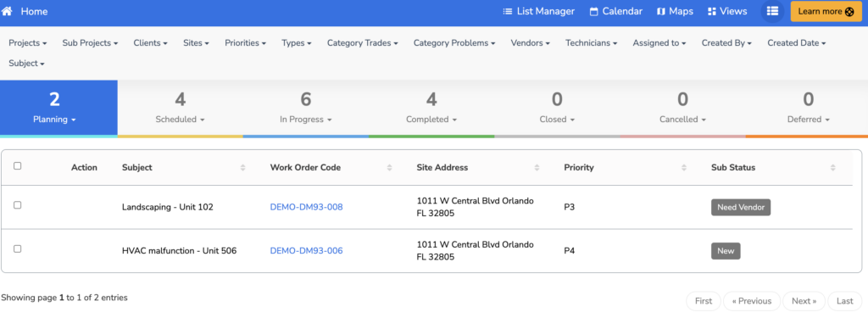Click the Next » pagination button
This screenshot has width=868, height=318.
(x=804, y=301)
